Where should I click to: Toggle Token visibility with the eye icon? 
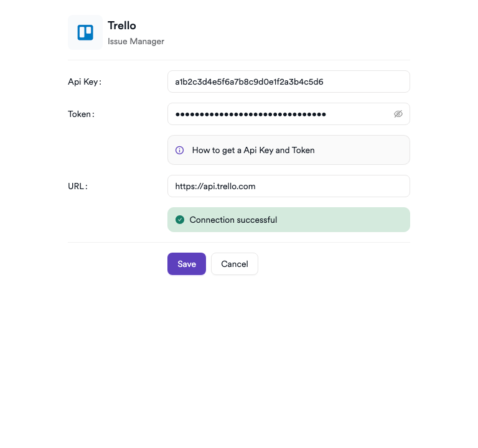pos(398,114)
